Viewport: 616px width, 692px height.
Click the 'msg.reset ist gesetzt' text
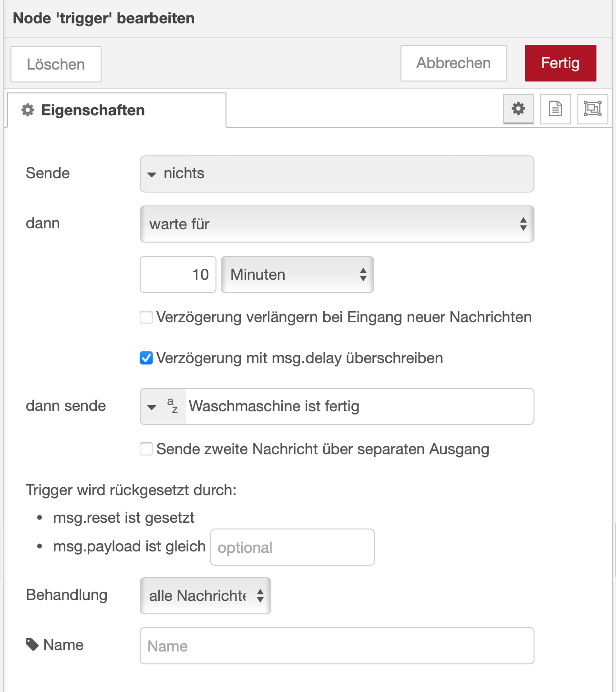tap(123, 518)
